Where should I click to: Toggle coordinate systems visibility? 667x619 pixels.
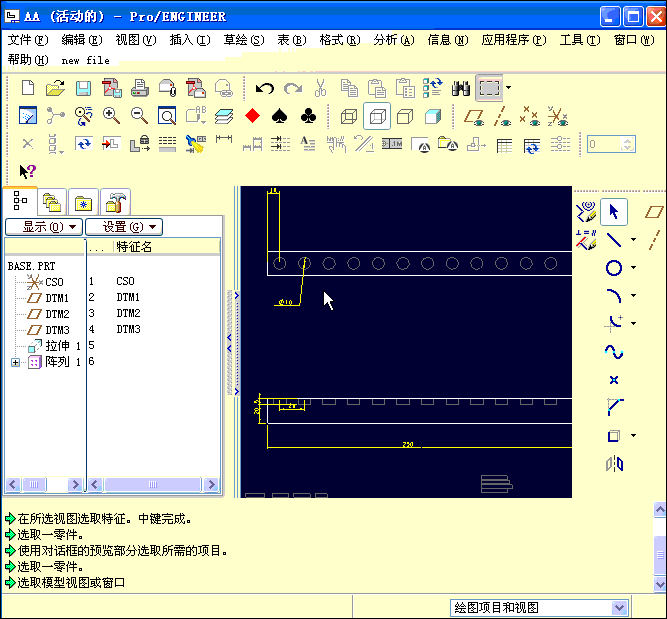[x=558, y=116]
